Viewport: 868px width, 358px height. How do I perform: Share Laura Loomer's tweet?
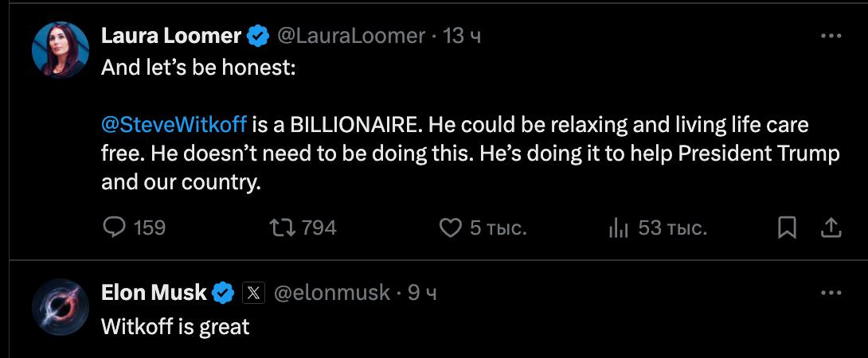point(831,228)
